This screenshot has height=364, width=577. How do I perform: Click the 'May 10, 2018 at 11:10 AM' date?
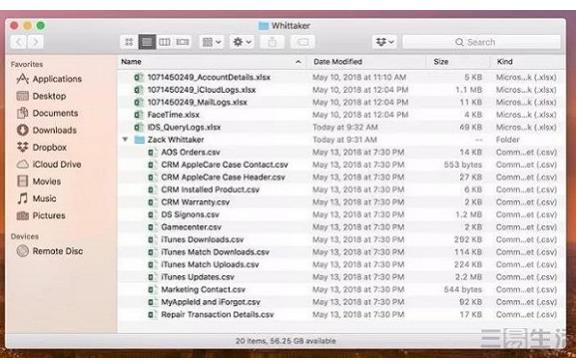click(x=359, y=77)
